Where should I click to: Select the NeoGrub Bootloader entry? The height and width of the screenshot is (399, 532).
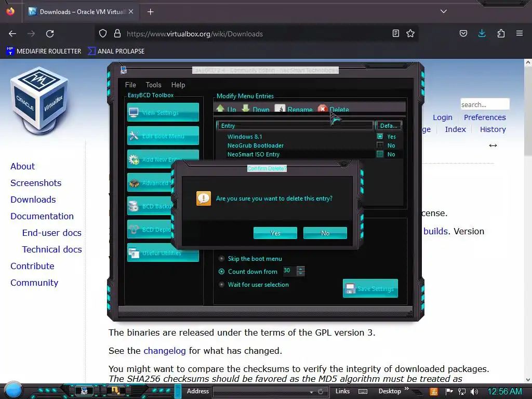[x=256, y=145]
